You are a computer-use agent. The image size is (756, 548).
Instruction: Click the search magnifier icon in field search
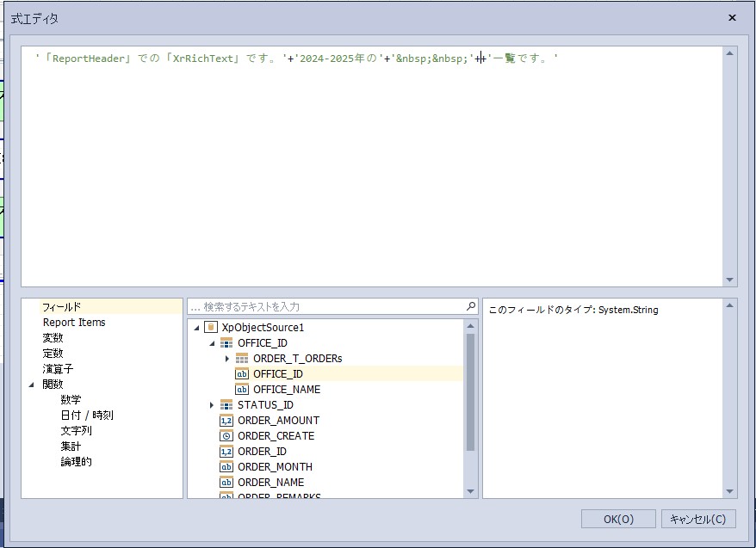pos(470,306)
